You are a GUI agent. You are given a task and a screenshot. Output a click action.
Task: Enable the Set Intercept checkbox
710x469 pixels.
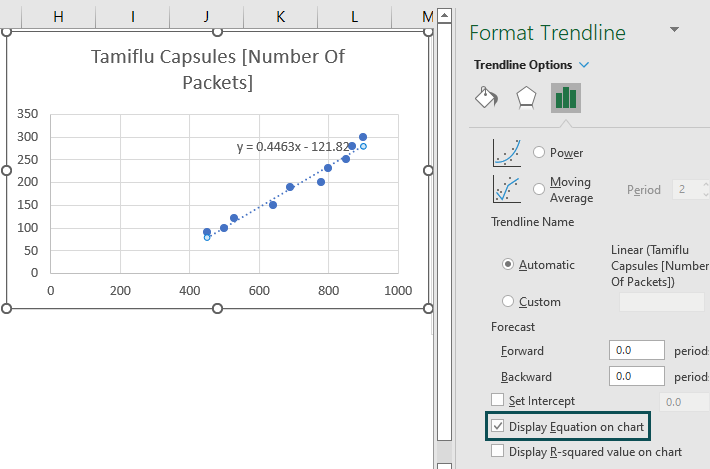(497, 400)
